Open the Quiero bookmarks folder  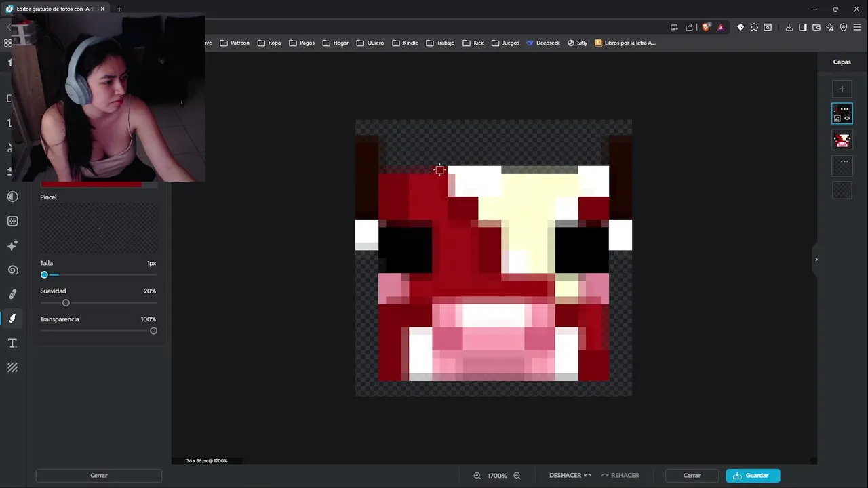coord(370,43)
